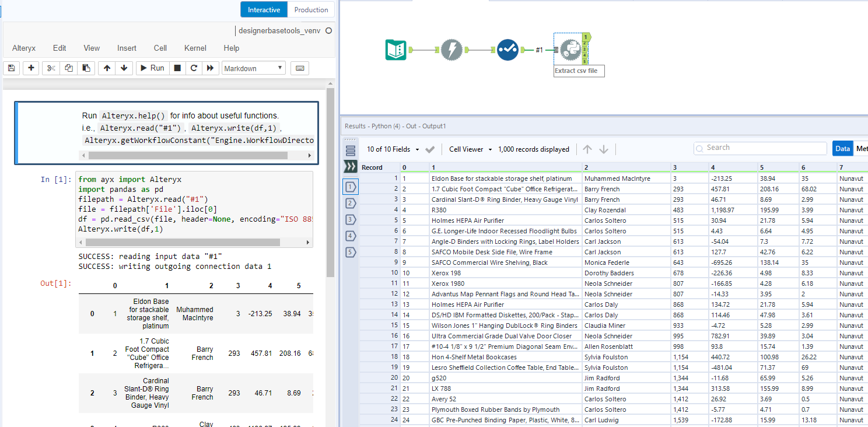Screen dimensions: 868x427
Task: Move the selected cell up
Action: 107,68
